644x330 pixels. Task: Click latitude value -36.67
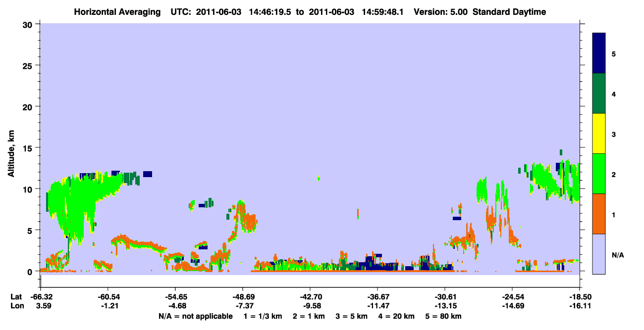tap(377, 297)
